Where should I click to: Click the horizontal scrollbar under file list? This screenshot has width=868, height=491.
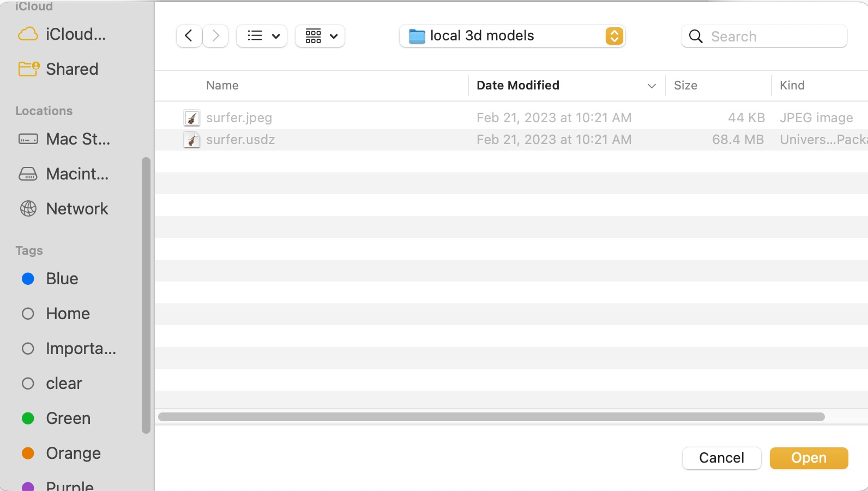[x=491, y=417]
